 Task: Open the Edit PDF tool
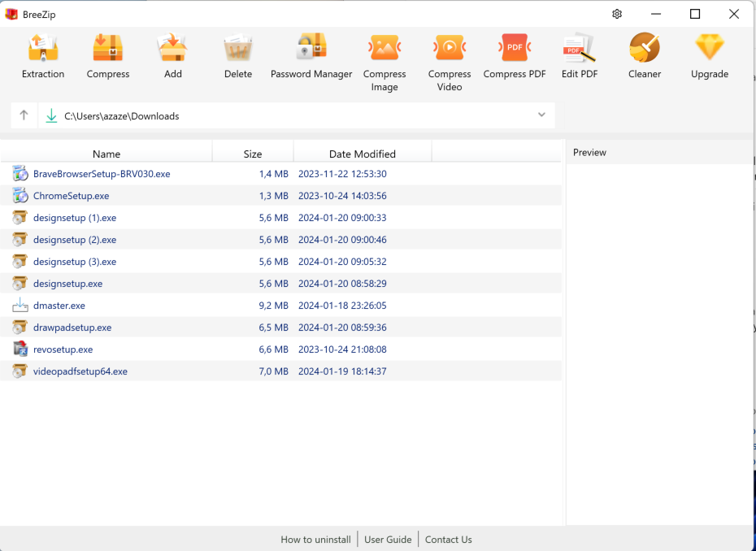[x=579, y=55]
